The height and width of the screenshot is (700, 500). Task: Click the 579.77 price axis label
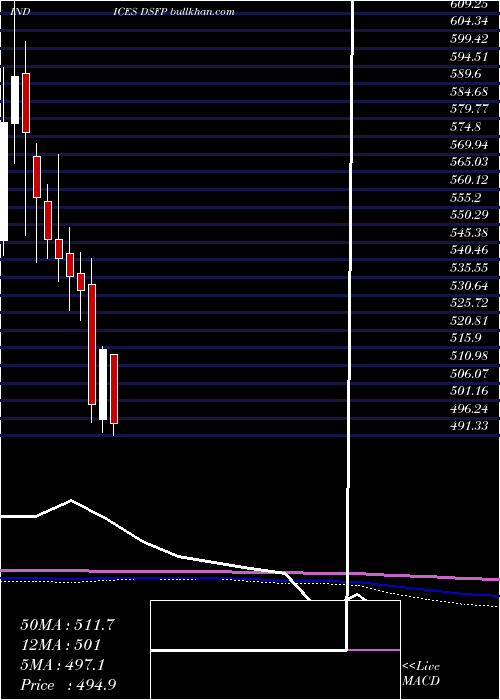click(x=469, y=109)
